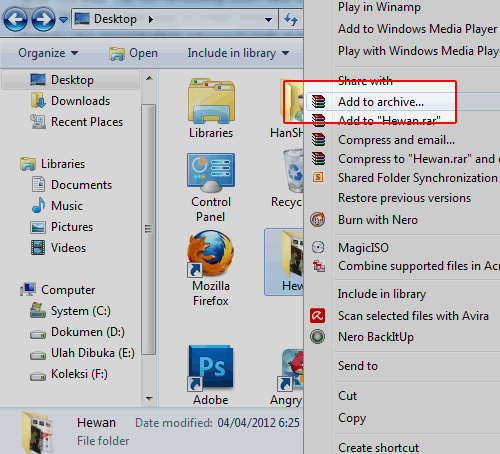The width and height of the screenshot is (500, 454).
Task: Click the refresh button next to address bar
Action: click(x=291, y=19)
